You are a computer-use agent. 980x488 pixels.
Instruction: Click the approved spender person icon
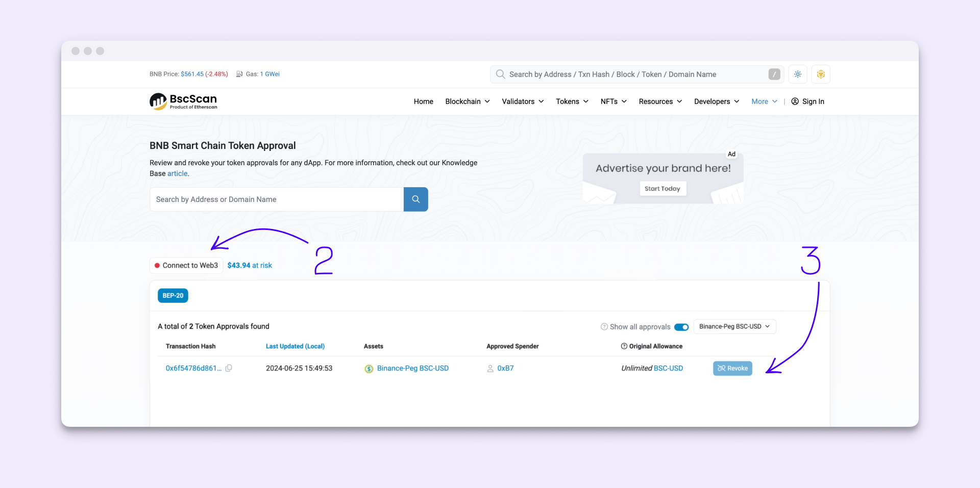pos(490,369)
